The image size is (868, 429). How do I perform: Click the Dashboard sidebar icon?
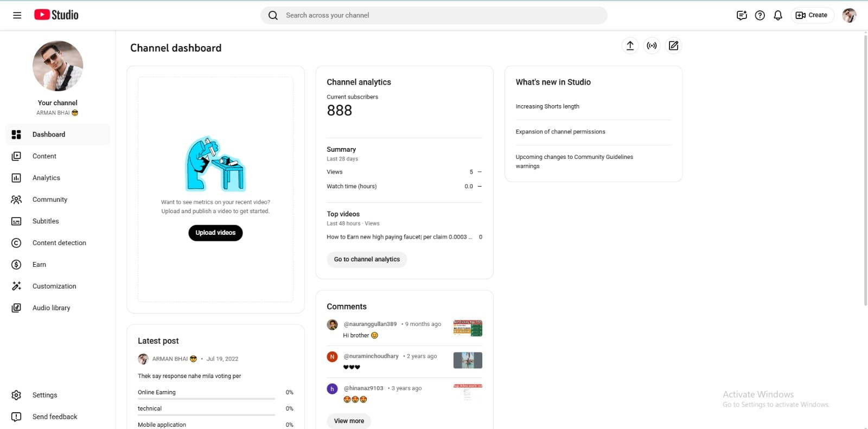tap(16, 135)
